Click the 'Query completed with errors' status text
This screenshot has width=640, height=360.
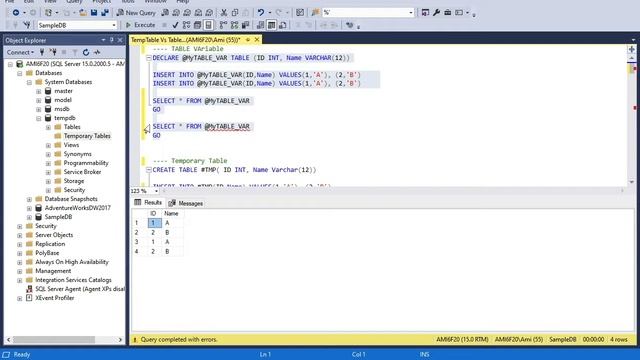click(x=179, y=340)
